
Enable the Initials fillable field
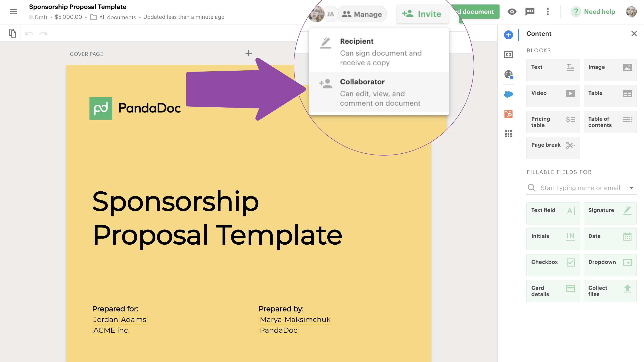(x=553, y=236)
